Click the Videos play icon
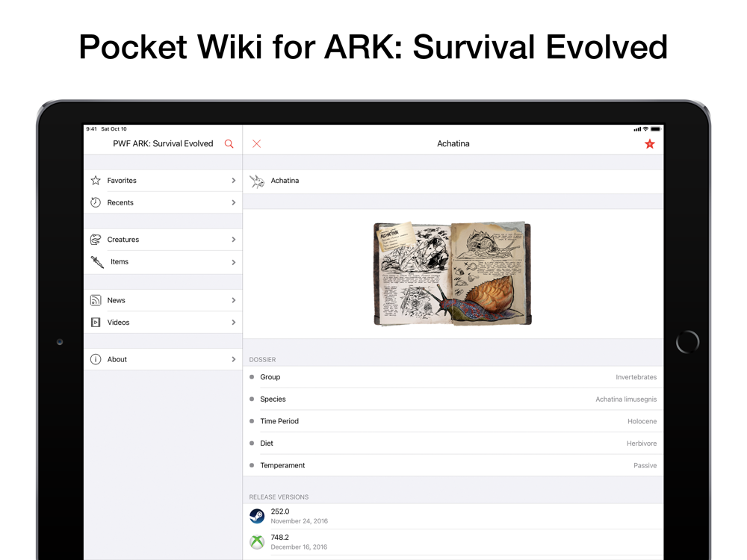This screenshot has height=560, width=747. coord(96,323)
